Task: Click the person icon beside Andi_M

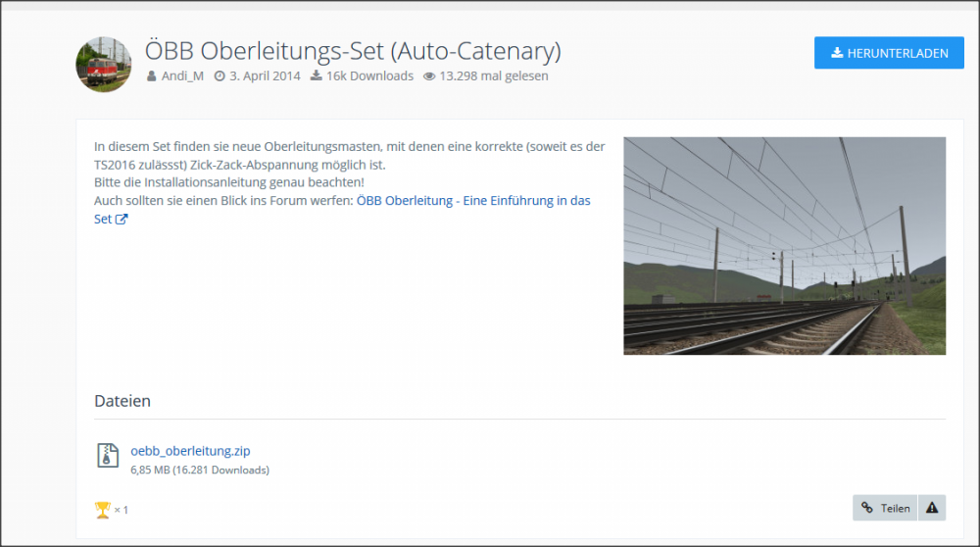Action: (152, 76)
